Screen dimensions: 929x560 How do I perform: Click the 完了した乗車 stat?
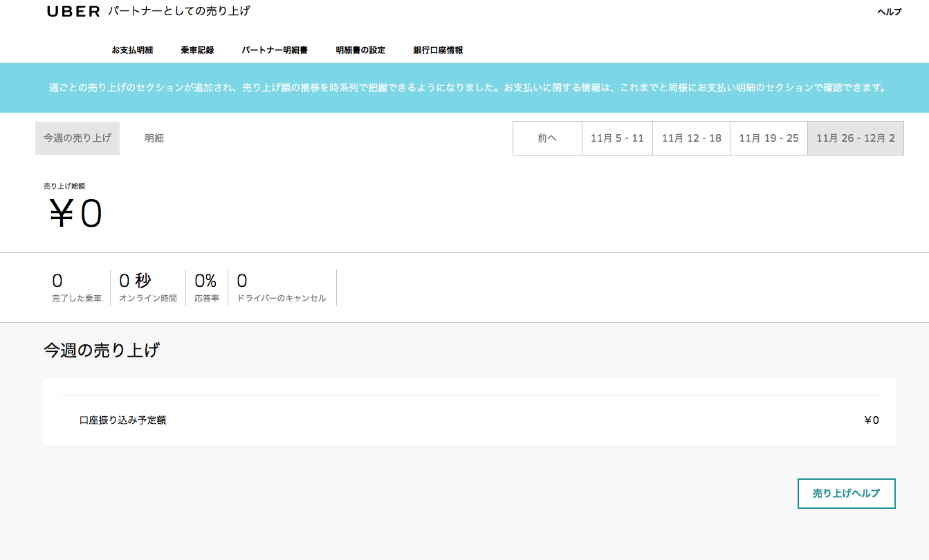(76, 288)
